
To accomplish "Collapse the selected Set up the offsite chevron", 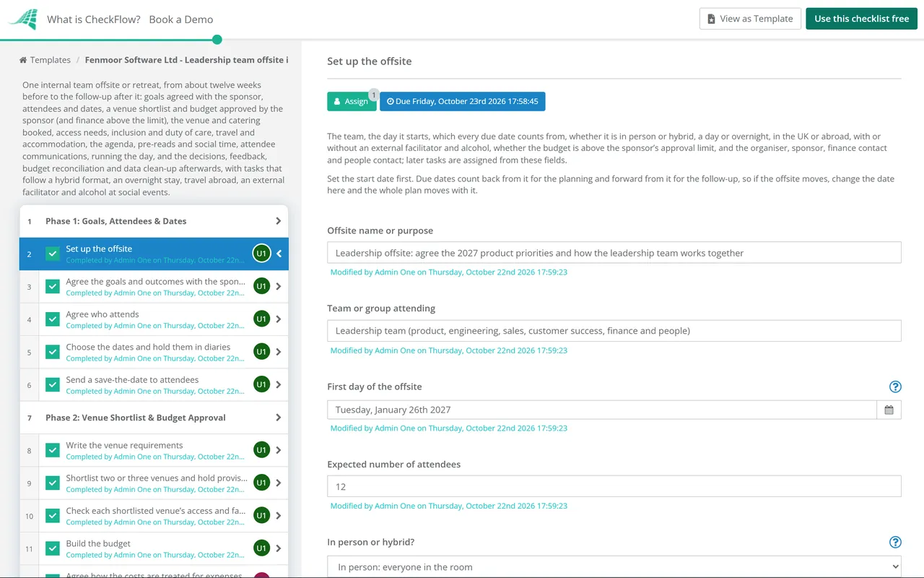I will tap(279, 254).
